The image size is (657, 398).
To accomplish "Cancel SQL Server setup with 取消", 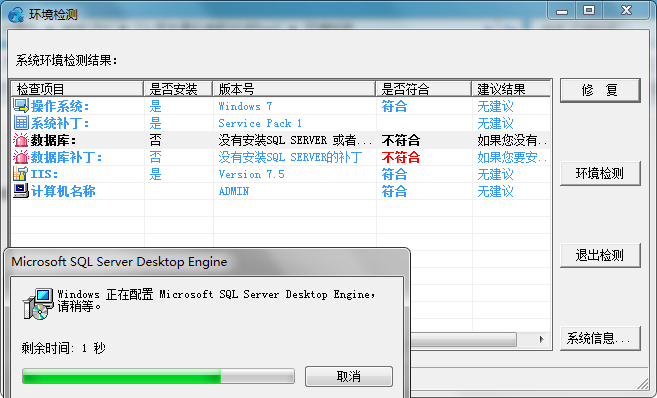I will [x=349, y=376].
